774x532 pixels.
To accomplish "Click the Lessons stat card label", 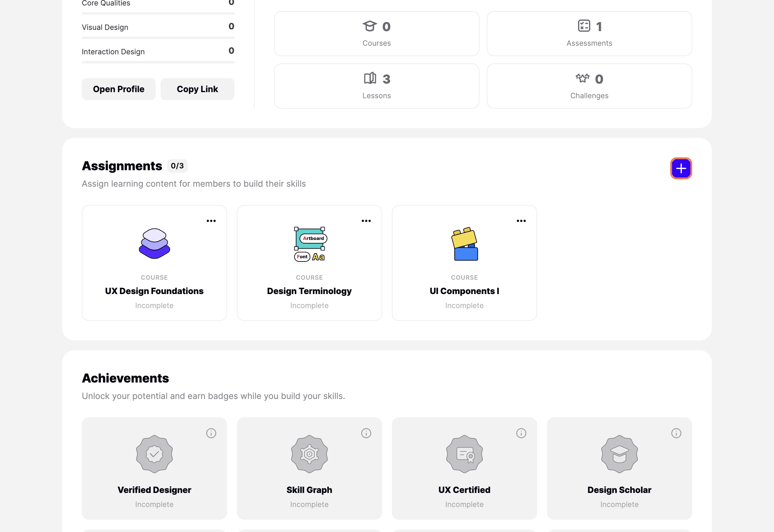I will (x=377, y=96).
